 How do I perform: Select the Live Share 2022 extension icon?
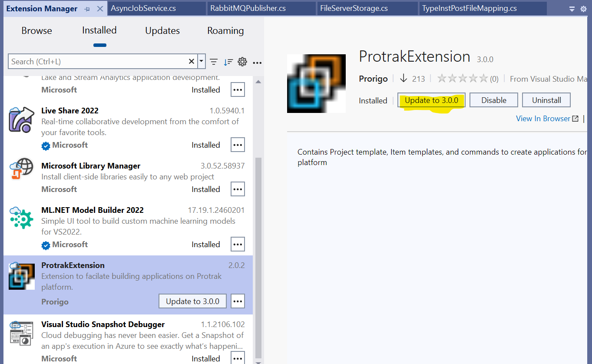pyautogui.click(x=21, y=119)
